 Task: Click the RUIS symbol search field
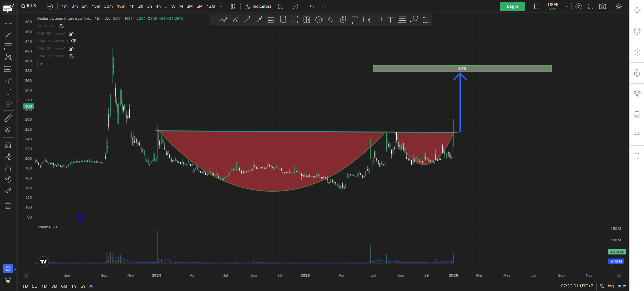pyautogui.click(x=29, y=6)
